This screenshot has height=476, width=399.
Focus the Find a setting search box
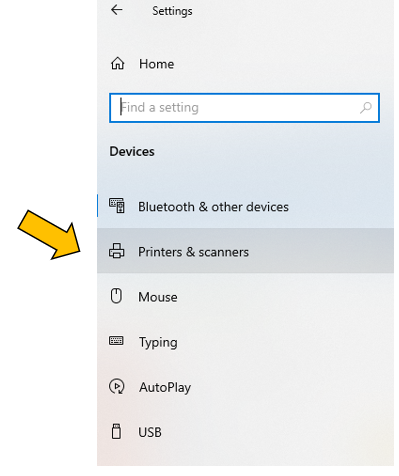(x=244, y=108)
